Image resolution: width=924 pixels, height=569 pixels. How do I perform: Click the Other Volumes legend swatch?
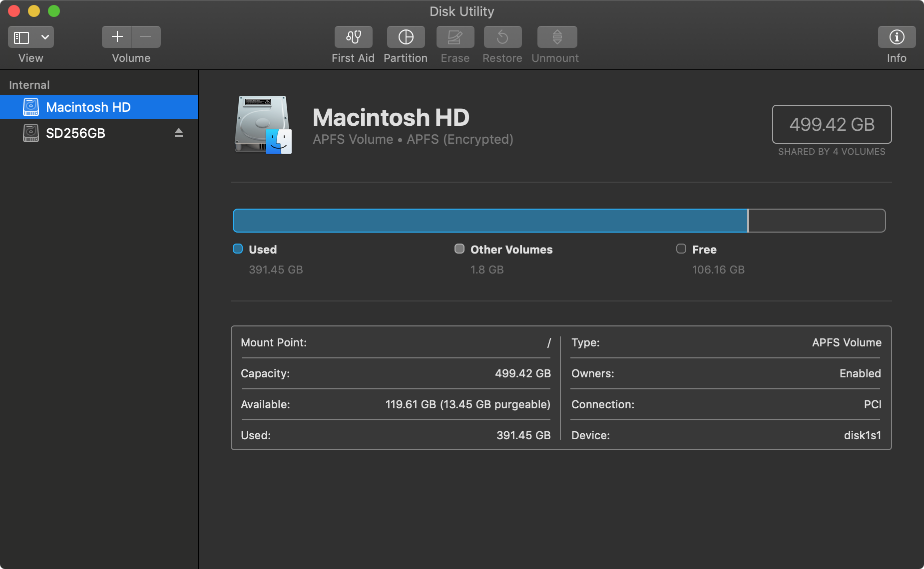460,249
